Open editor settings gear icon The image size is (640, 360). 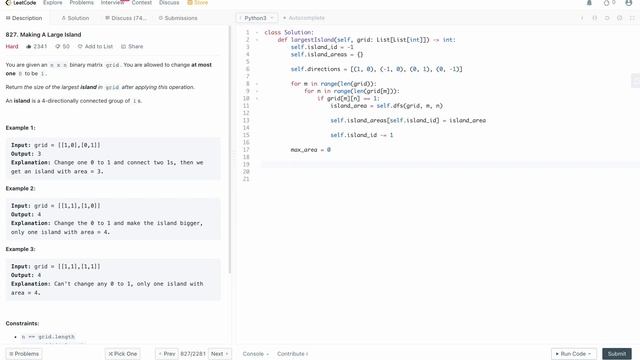[x=620, y=18]
